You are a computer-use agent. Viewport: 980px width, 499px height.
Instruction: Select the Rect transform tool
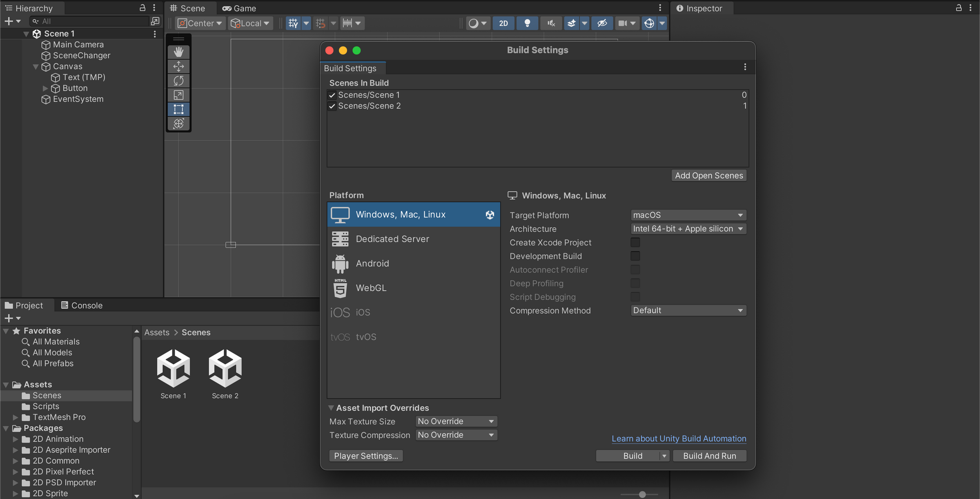click(x=178, y=109)
